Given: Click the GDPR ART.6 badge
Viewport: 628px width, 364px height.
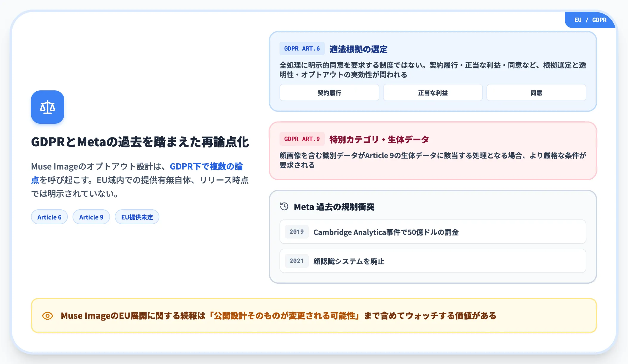Looking at the screenshot, I should (302, 48).
